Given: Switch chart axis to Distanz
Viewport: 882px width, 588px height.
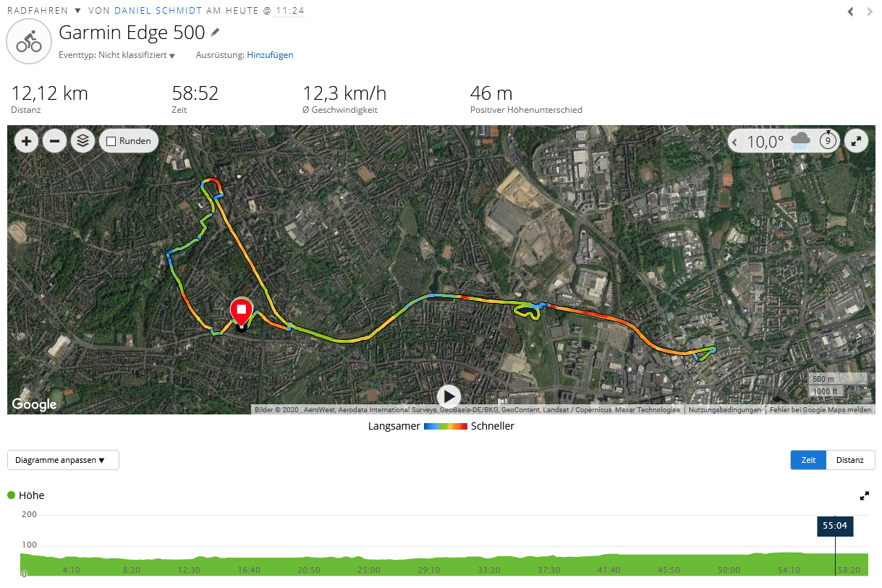Looking at the screenshot, I should tap(849, 460).
